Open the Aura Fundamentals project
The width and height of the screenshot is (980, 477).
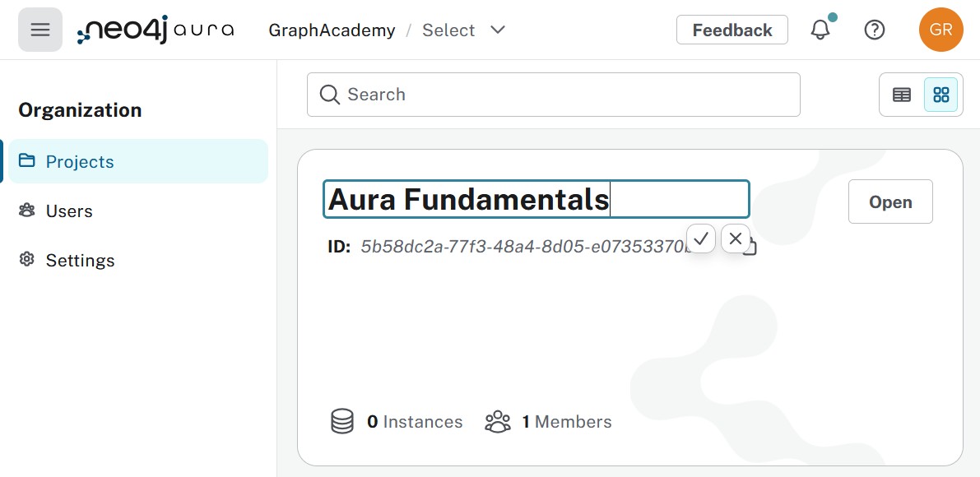pyautogui.click(x=890, y=201)
